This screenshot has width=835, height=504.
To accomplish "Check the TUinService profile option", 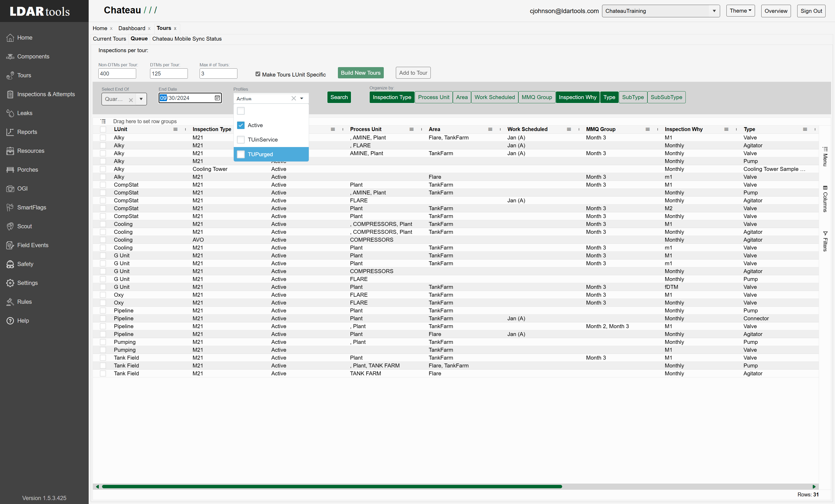I will tap(241, 139).
